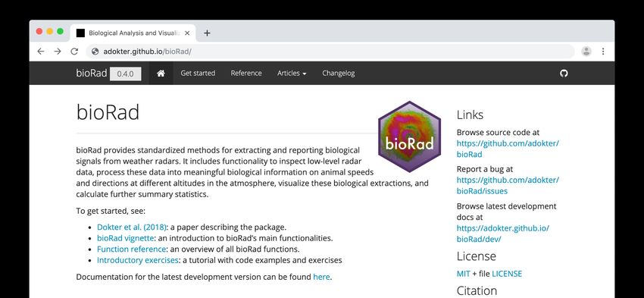Open the Chrome three-dot menu
This screenshot has width=644, height=298.
pyautogui.click(x=603, y=52)
